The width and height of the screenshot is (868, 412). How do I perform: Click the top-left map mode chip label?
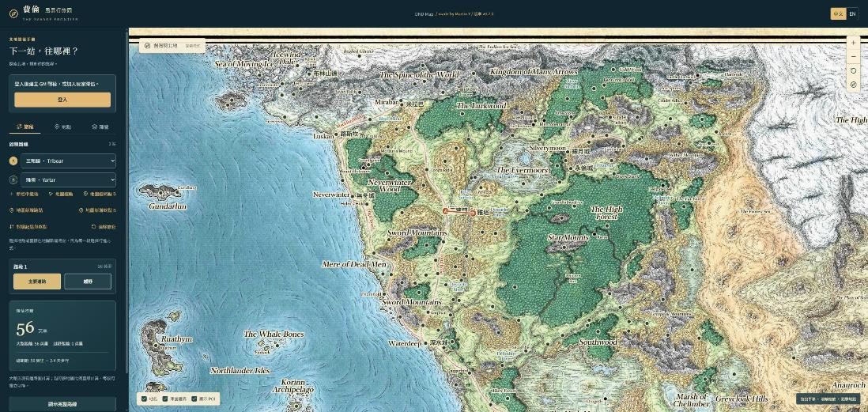[172, 46]
